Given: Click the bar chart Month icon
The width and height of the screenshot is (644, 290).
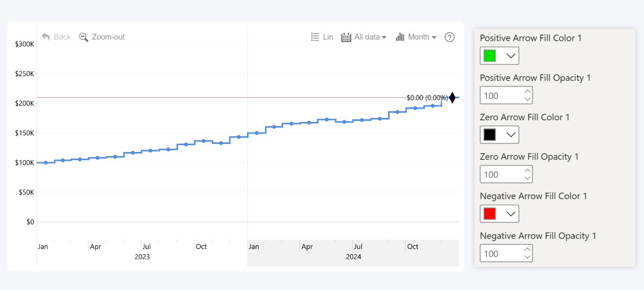Looking at the screenshot, I should pyautogui.click(x=400, y=37).
